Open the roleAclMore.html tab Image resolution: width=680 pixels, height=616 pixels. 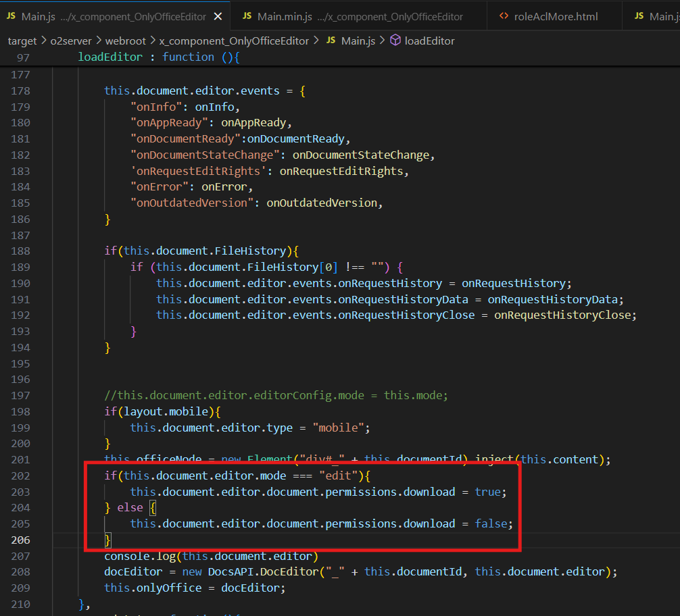pyautogui.click(x=556, y=16)
